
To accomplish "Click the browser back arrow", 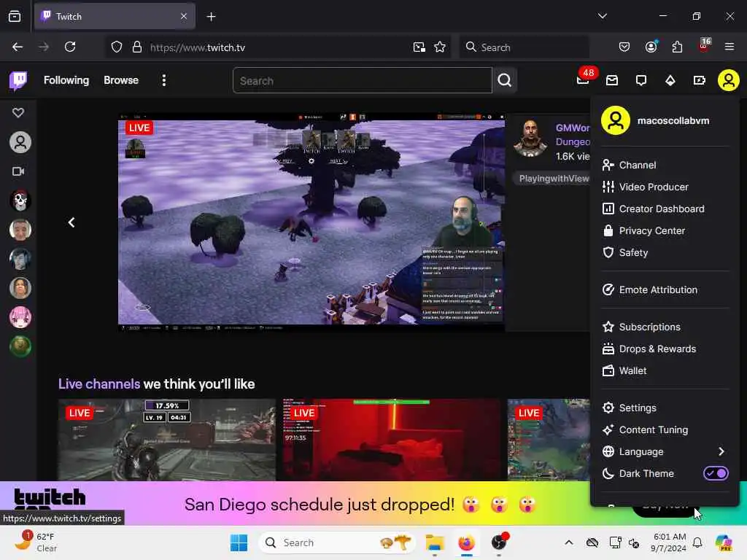I will 18,47.
